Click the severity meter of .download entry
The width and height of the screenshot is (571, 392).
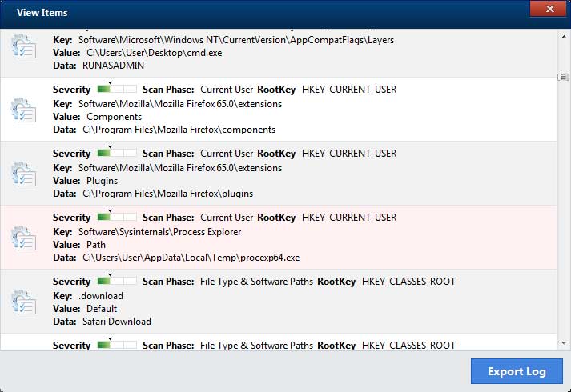(x=116, y=281)
